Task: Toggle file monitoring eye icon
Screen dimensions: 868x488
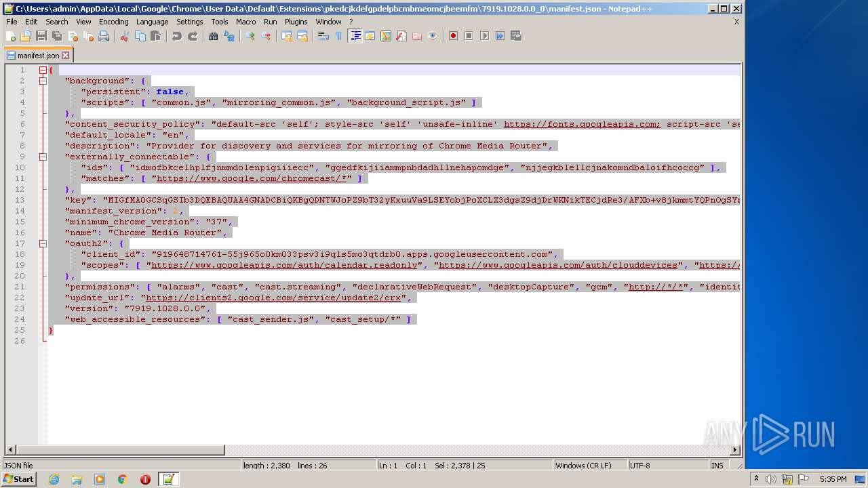Action: 433,36
